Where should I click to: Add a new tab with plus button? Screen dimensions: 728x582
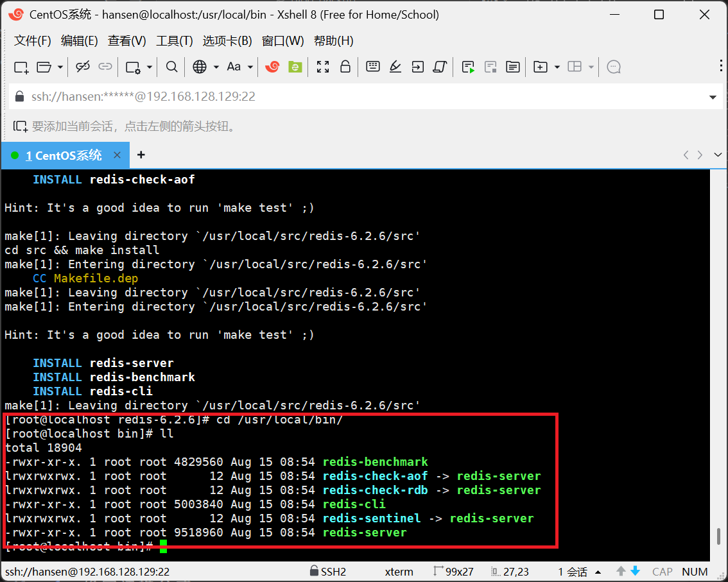pos(141,155)
